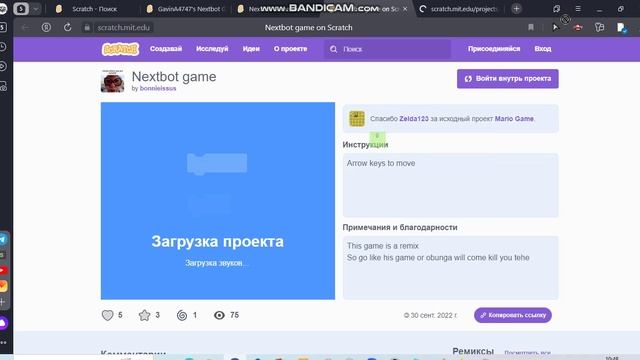The height and width of the screenshot is (360, 640).
Task: Go back to previous page
Action: [25, 27]
